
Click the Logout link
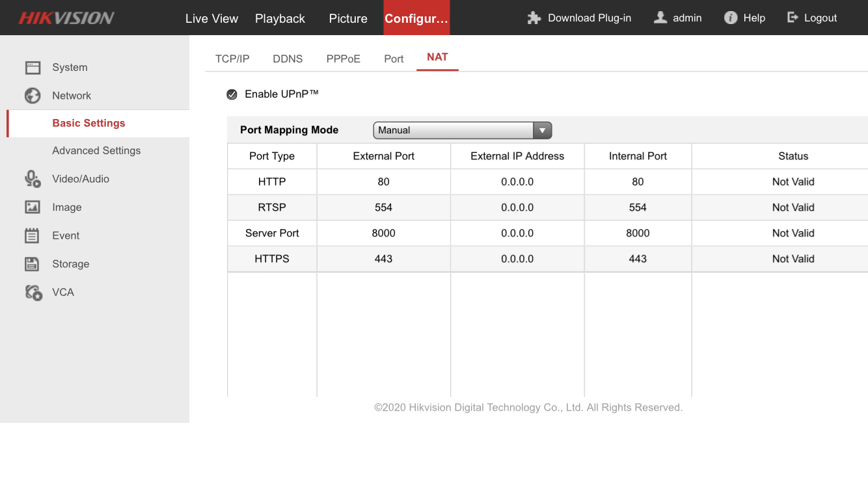pyautogui.click(x=812, y=18)
